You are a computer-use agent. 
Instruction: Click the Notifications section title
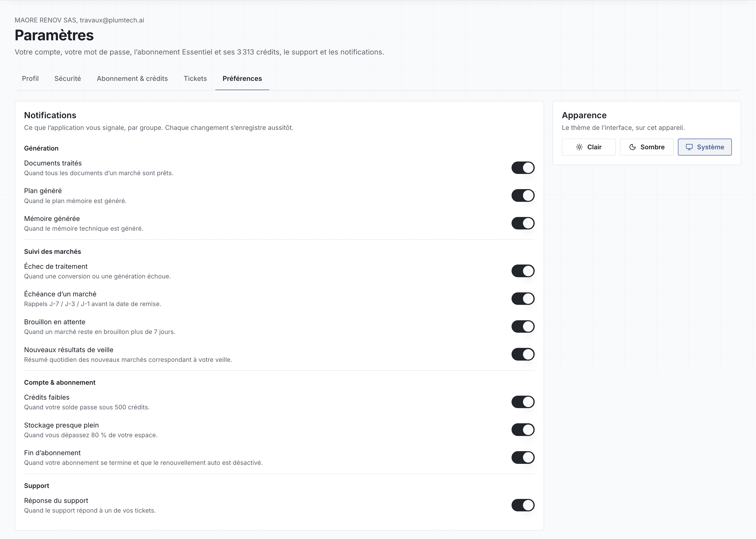tap(50, 115)
